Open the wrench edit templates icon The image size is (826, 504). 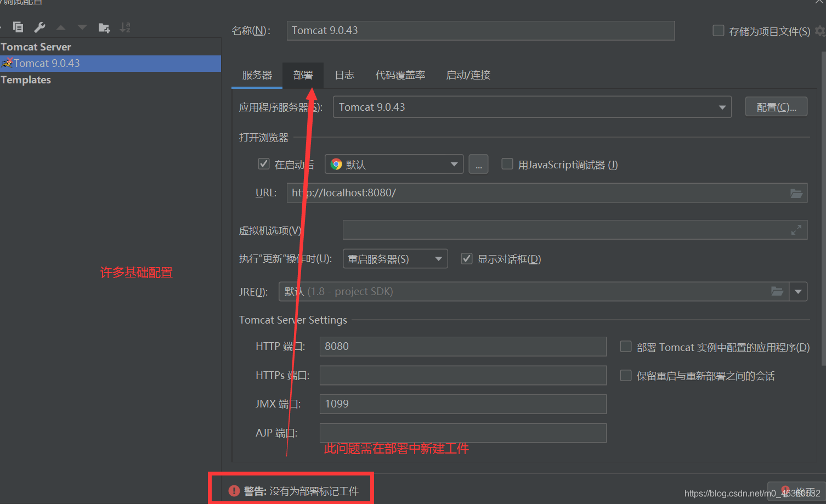tap(39, 27)
